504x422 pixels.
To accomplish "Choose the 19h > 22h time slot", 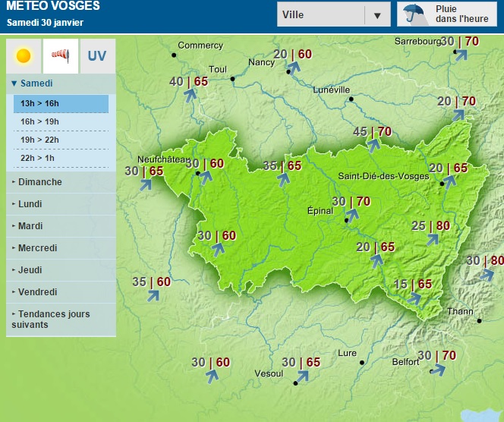I will [x=61, y=140].
